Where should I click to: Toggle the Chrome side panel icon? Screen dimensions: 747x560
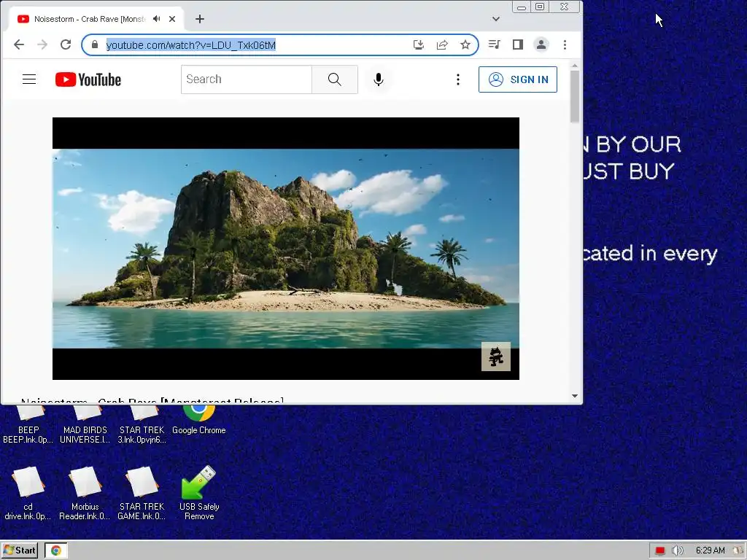coord(518,44)
